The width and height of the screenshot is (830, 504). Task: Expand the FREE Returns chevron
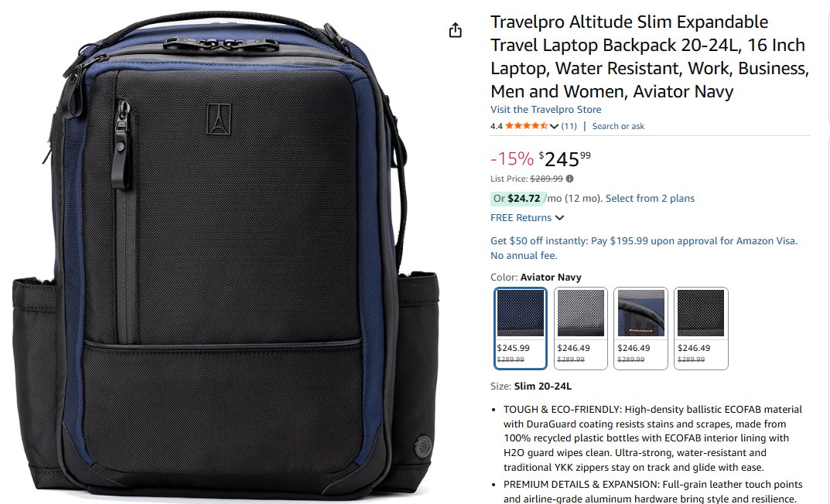point(560,218)
